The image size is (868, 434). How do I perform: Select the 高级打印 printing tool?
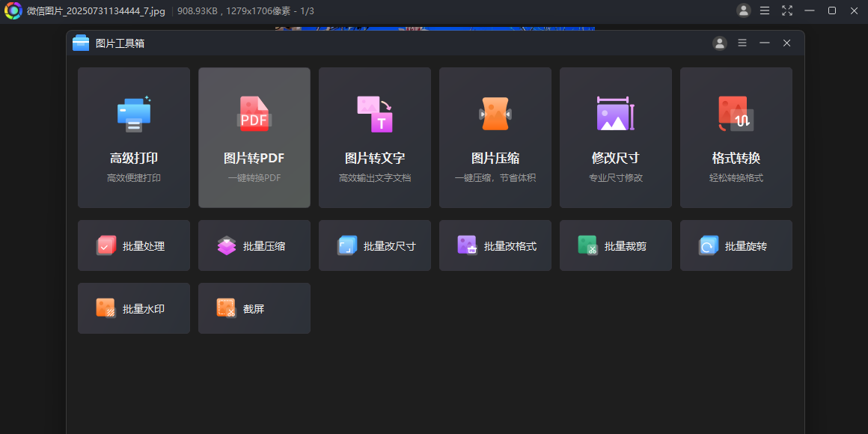coord(133,138)
